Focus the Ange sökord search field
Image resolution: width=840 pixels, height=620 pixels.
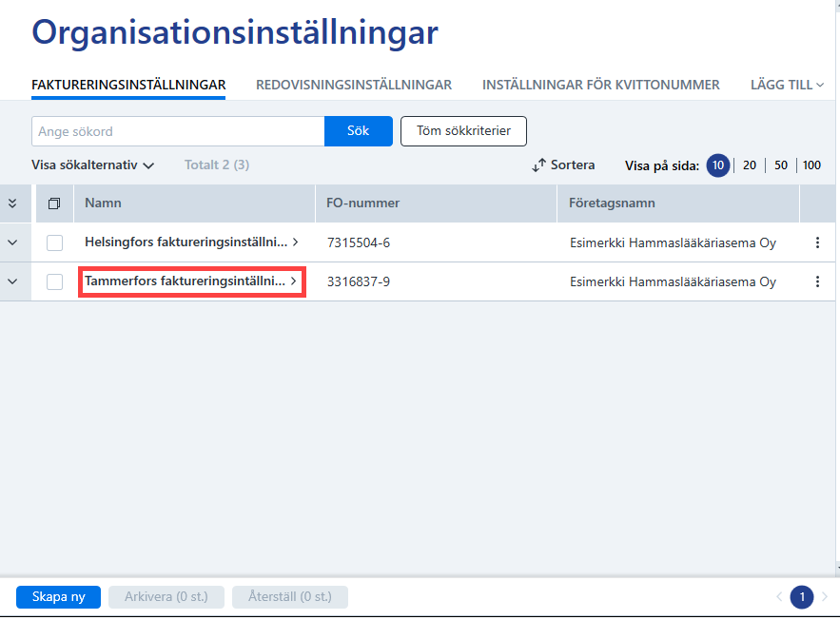[178, 131]
